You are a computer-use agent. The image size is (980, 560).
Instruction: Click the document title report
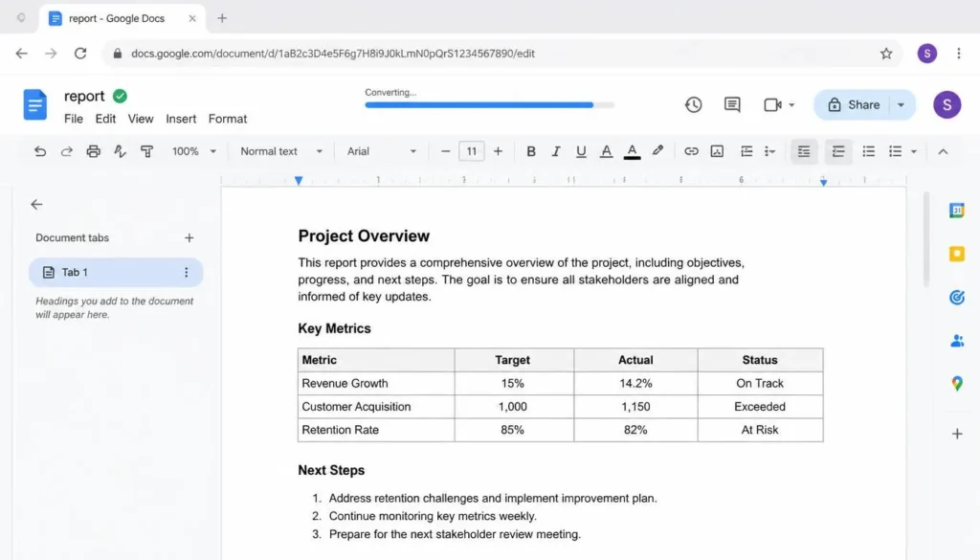click(84, 97)
